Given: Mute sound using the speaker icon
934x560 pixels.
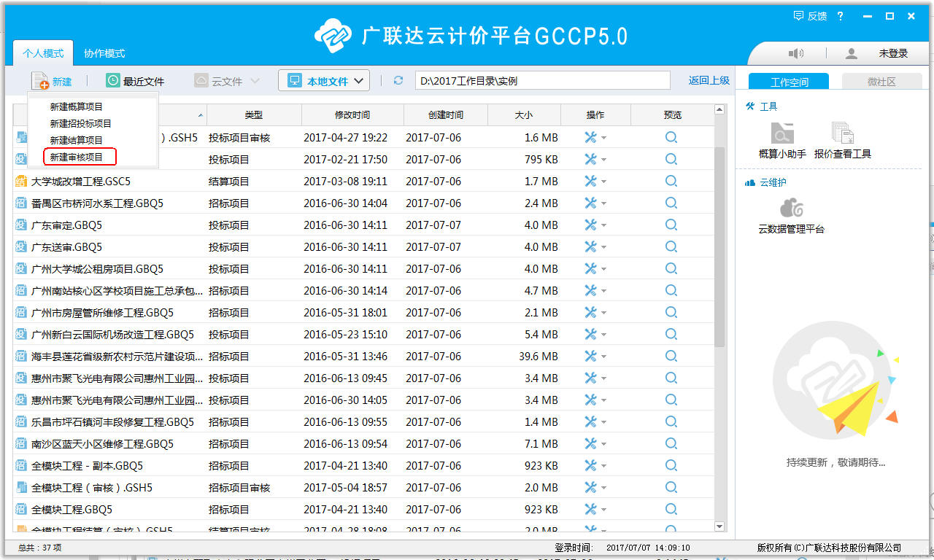Looking at the screenshot, I should click(x=795, y=53).
